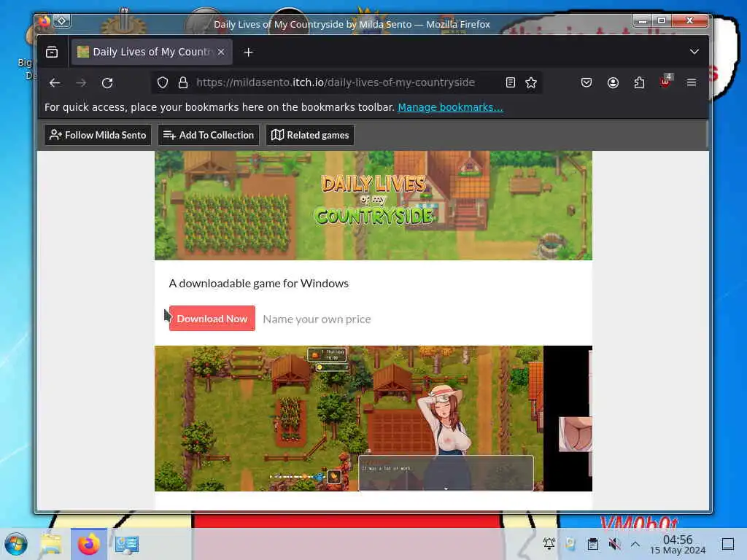
Task: Open the computer search taskbar icon
Action: coord(127,544)
